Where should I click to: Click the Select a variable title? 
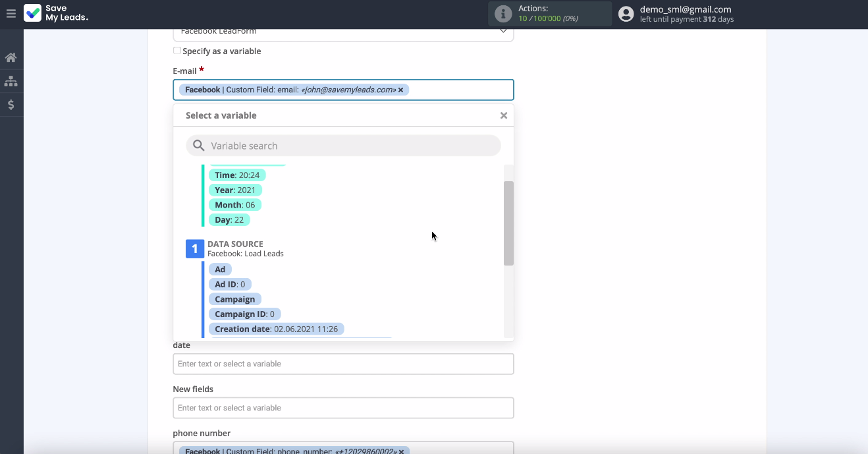tap(221, 115)
